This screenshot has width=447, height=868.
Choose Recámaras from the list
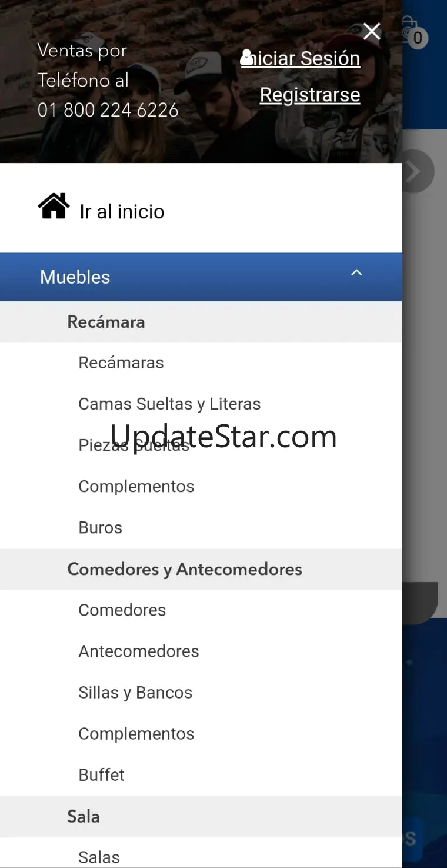(x=121, y=363)
